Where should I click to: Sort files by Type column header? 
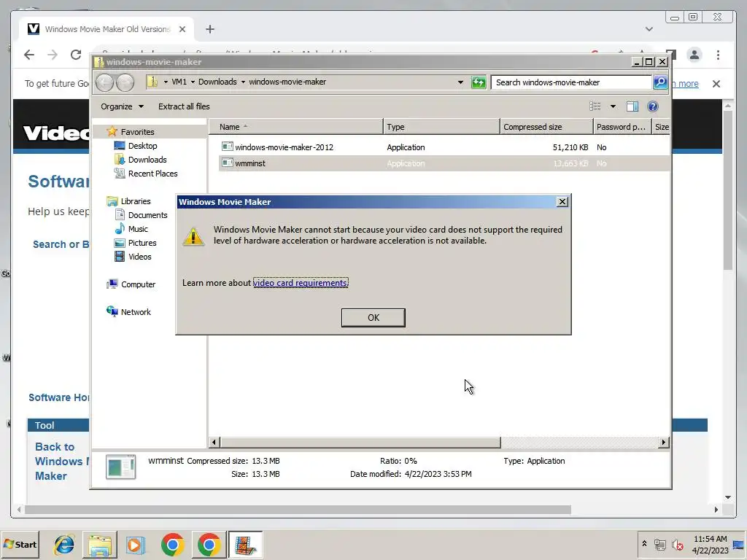(x=441, y=127)
